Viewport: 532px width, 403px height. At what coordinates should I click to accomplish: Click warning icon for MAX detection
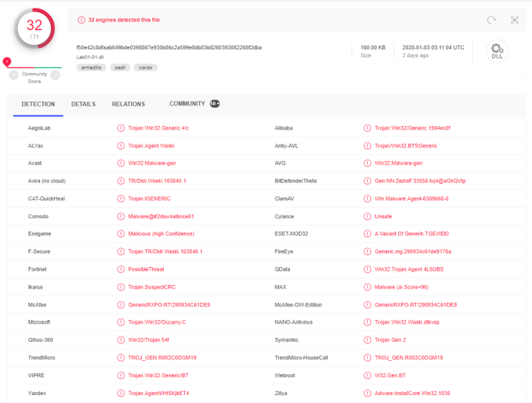click(x=367, y=287)
